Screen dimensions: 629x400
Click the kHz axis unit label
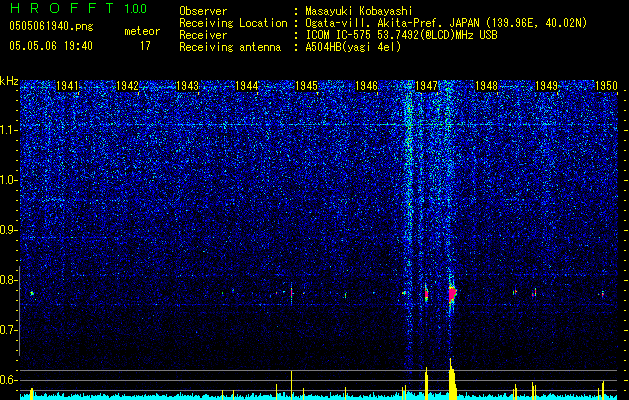coord(9,81)
